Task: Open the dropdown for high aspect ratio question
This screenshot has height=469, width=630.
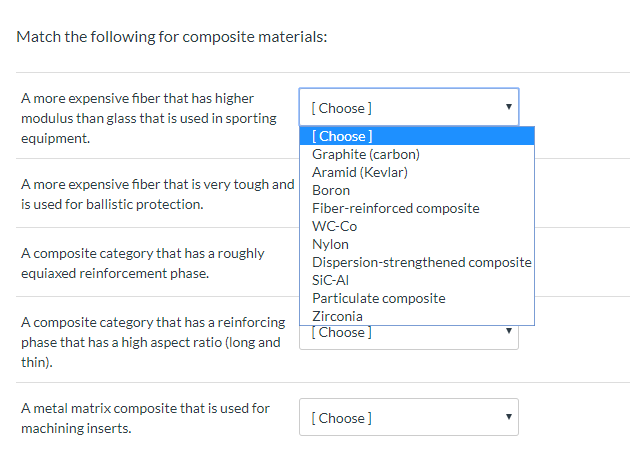Action: (408, 333)
